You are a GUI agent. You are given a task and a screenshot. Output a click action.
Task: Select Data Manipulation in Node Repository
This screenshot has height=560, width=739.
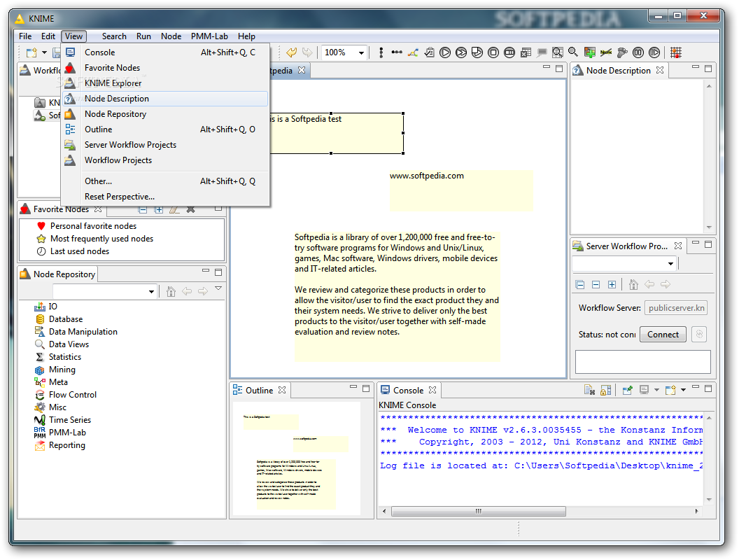pos(83,332)
